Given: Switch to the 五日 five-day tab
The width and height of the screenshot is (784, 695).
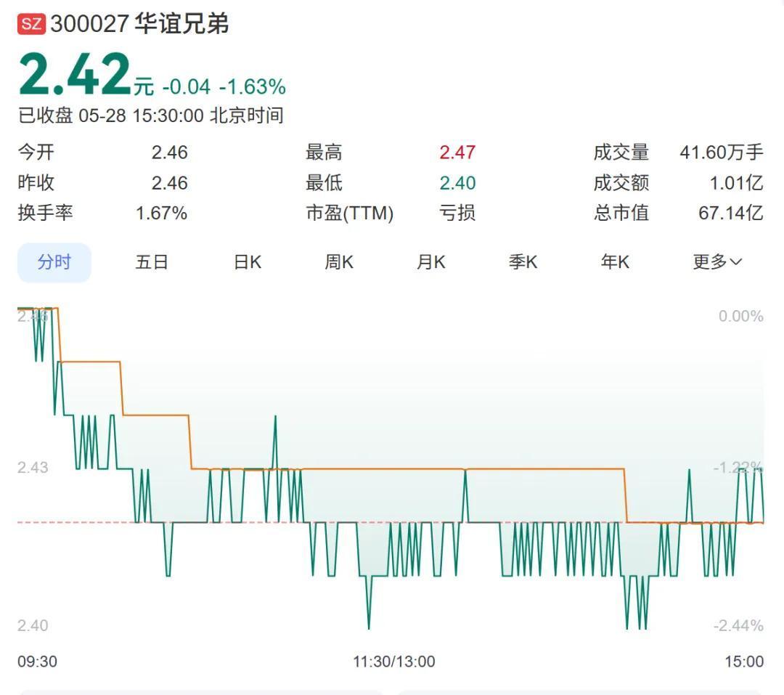Looking at the screenshot, I should tap(152, 262).
